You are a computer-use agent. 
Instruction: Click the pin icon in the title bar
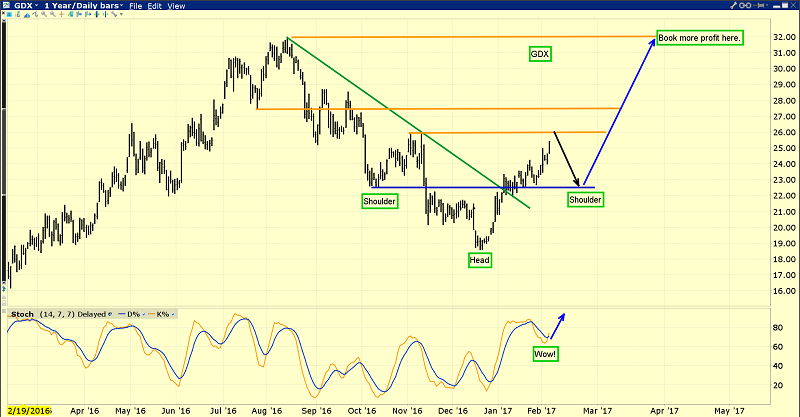coord(758,6)
